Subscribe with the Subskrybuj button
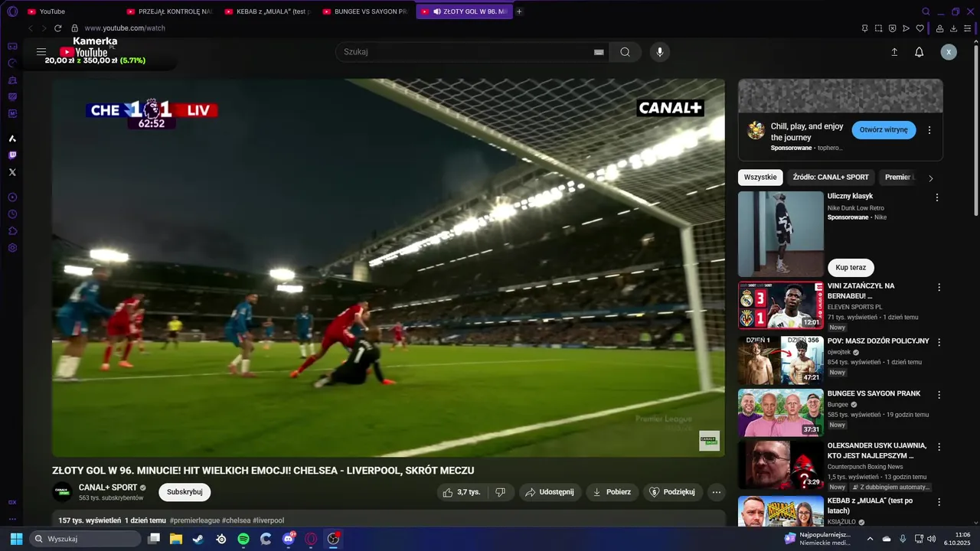 185,492
